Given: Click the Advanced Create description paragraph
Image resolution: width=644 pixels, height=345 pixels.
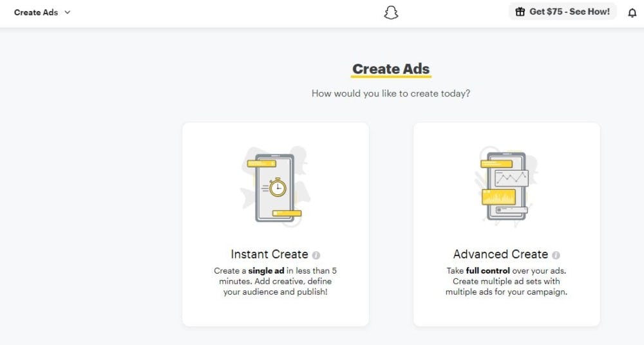Looking at the screenshot, I should point(506,281).
